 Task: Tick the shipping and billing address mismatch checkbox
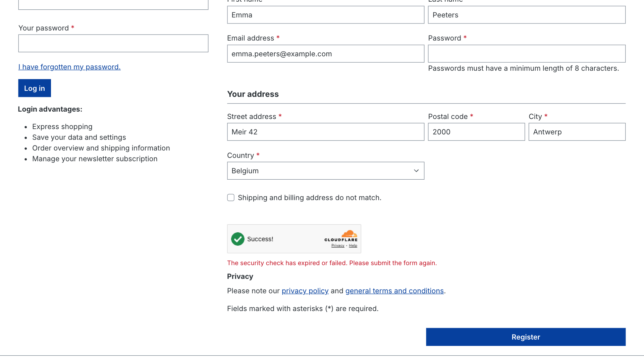[x=231, y=197]
